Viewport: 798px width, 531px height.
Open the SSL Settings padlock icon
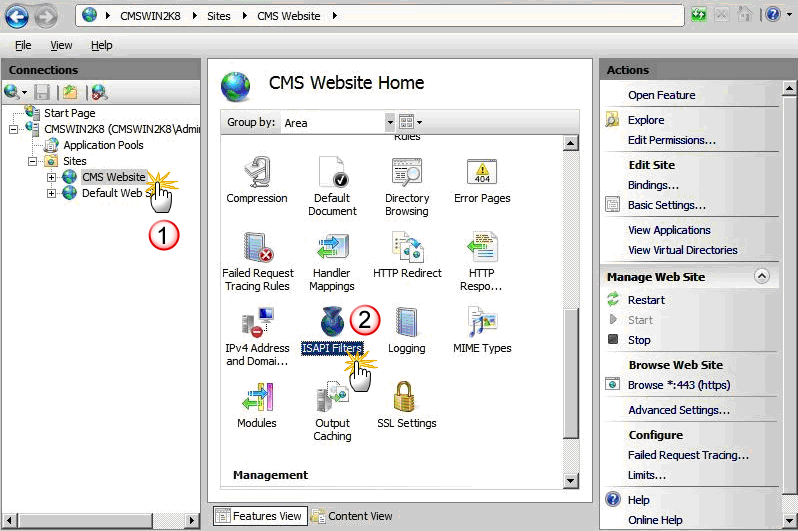click(x=406, y=398)
